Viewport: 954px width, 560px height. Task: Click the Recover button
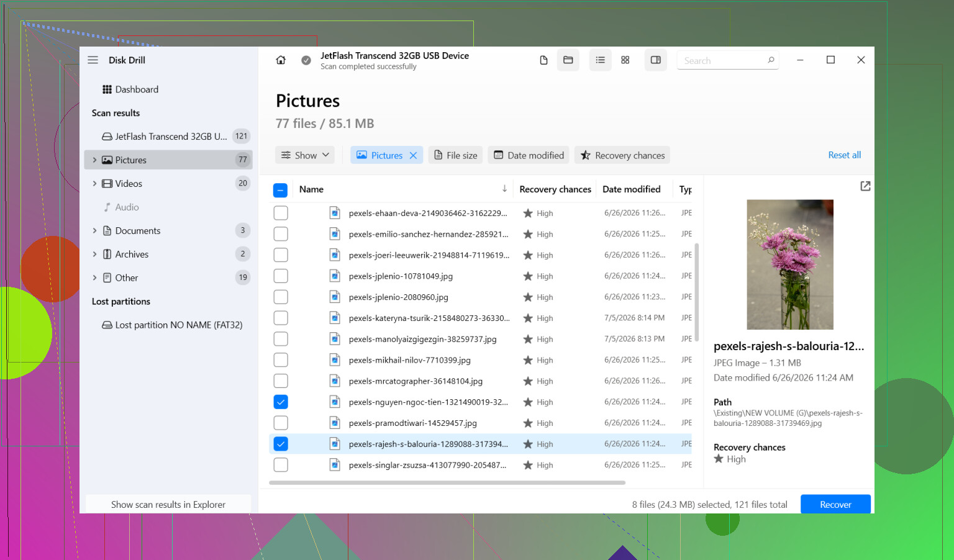[x=835, y=505]
